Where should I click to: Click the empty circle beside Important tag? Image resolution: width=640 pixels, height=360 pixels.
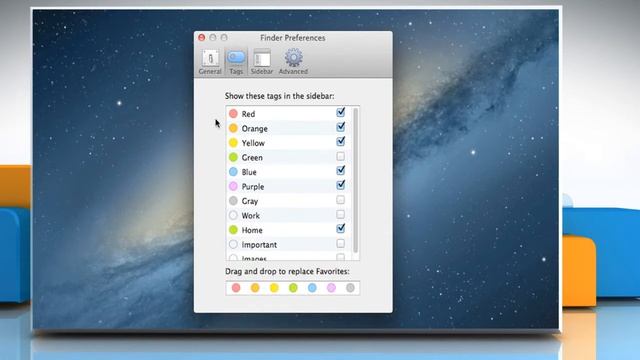coord(233,244)
